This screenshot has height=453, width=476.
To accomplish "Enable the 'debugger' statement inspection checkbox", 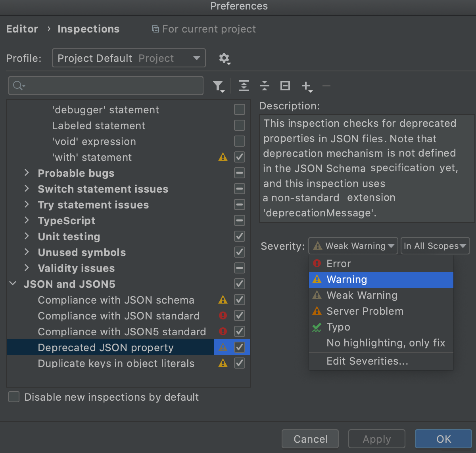I will point(240,110).
